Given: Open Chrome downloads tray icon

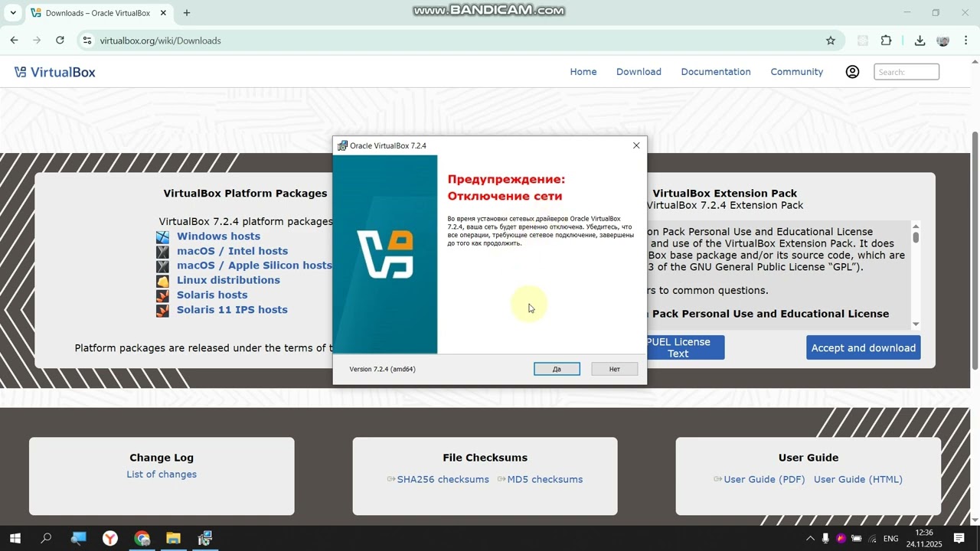Looking at the screenshot, I should click(x=920, y=41).
